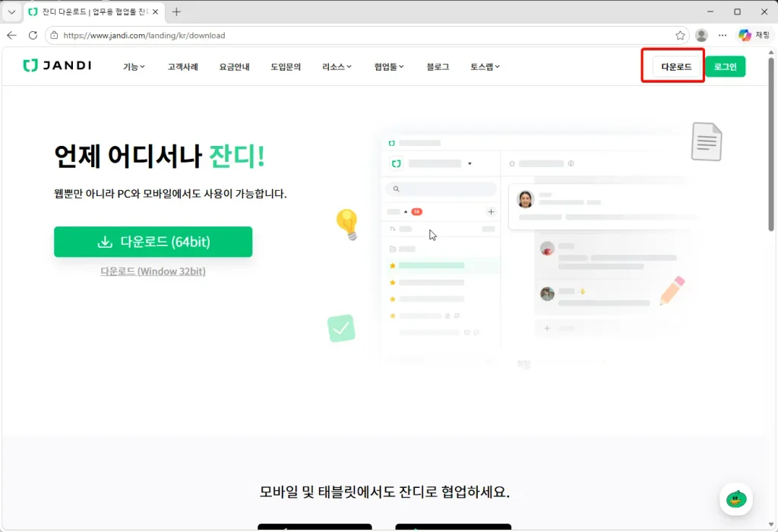Click the 다운로드 (Window 32bit) link
This screenshot has height=532, width=778.
(x=153, y=271)
